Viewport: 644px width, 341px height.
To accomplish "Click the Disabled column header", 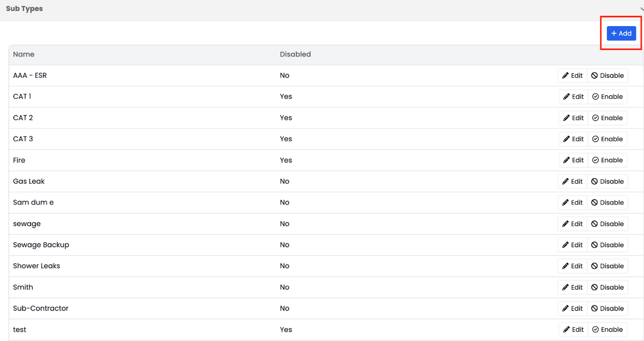I will pyautogui.click(x=295, y=54).
